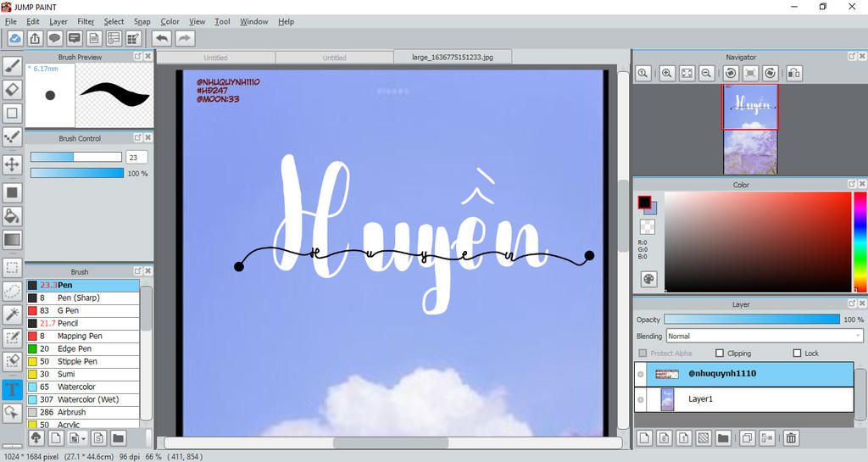This screenshot has height=462, width=868.
Task: Open the File menu
Action: click(x=10, y=21)
